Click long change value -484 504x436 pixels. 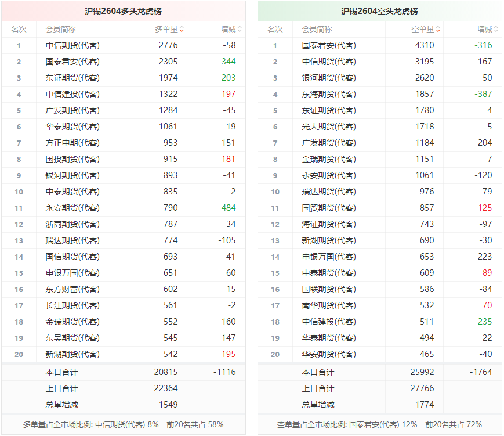pos(227,208)
